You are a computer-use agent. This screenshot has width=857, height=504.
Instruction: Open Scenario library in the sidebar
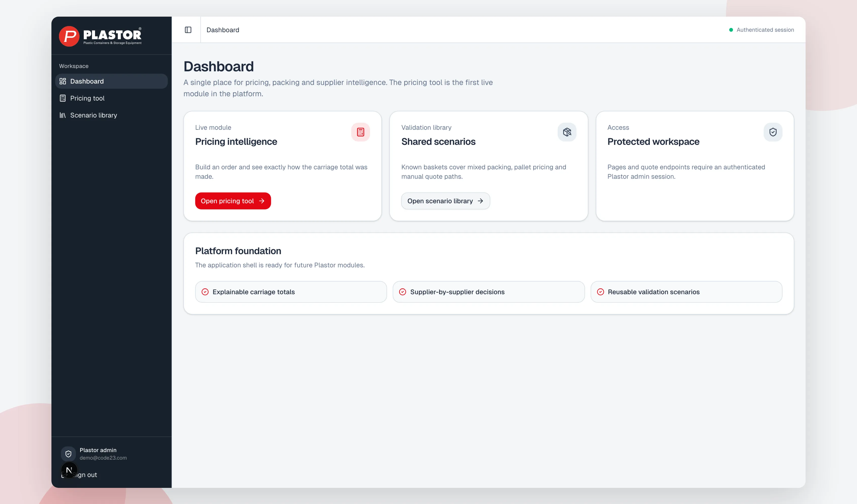(111, 115)
